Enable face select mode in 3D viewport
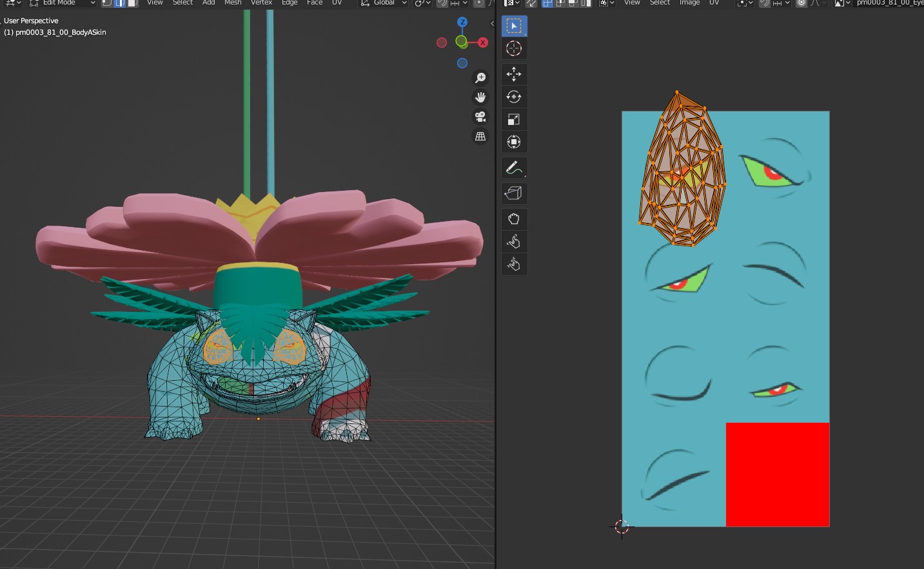Screen dimensions: 924x569 (x=132, y=3)
